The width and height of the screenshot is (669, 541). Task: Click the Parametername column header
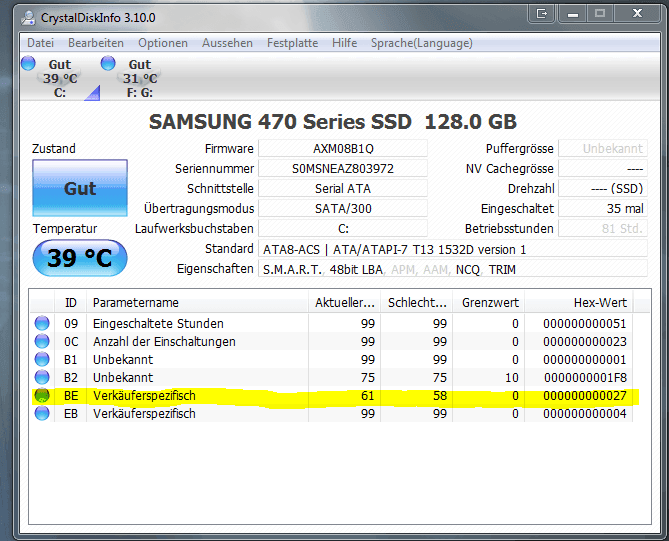click(198, 302)
